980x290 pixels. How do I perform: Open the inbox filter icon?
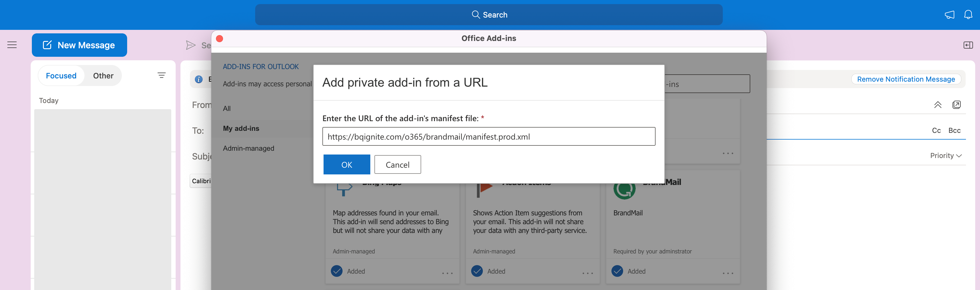coord(162,75)
